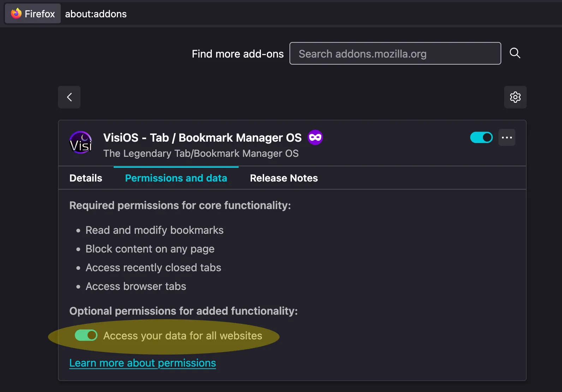Click 'Required permissions for core functionality' heading

pyautogui.click(x=180, y=205)
